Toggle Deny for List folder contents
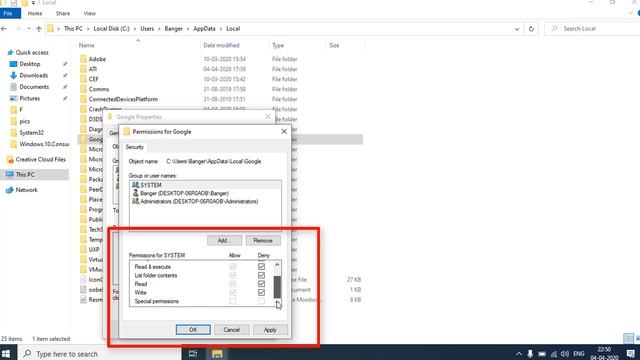 coord(261,276)
